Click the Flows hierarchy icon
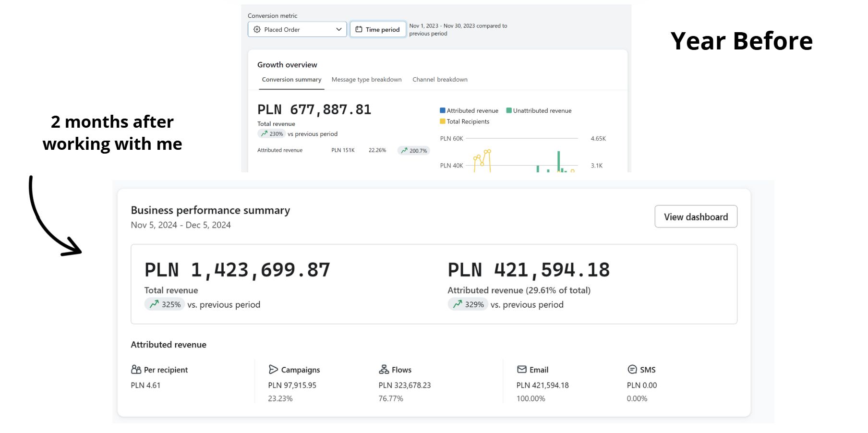The height and width of the screenshot is (433, 868). [384, 369]
